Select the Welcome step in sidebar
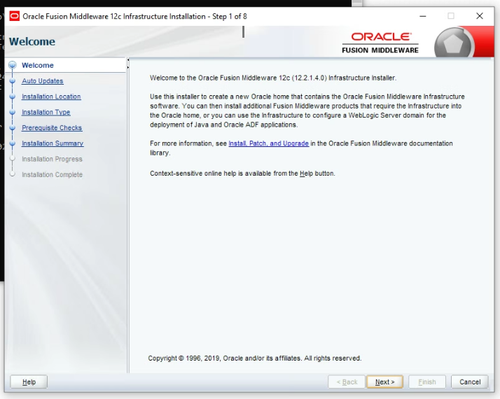Image resolution: width=500 pixels, height=399 pixels. click(x=38, y=65)
